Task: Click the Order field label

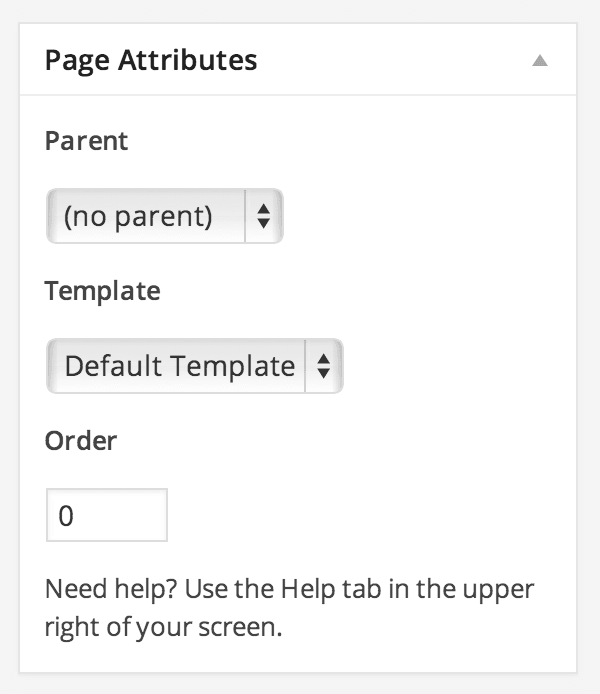Action: 81,440
